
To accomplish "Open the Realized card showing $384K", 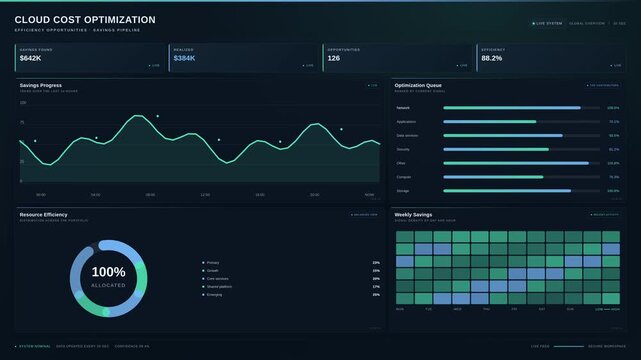I will point(243,58).
